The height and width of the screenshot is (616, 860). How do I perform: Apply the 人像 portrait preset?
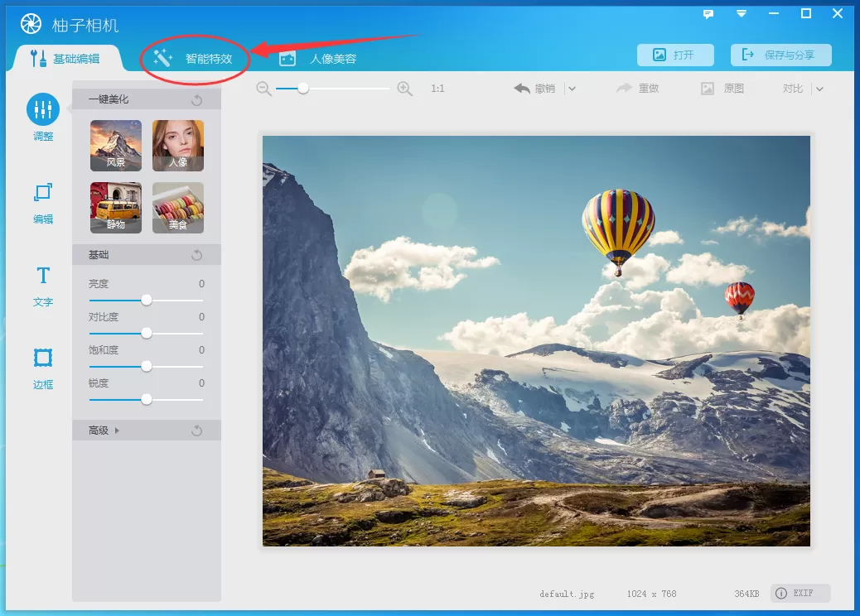click(x=177, y=145)
